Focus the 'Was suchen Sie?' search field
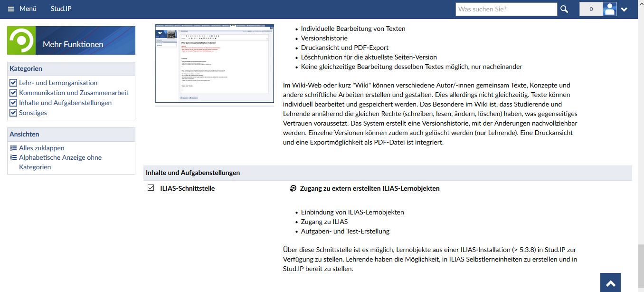Image resolution: width=644 pixels, height=292 pixels. [506, 9]
